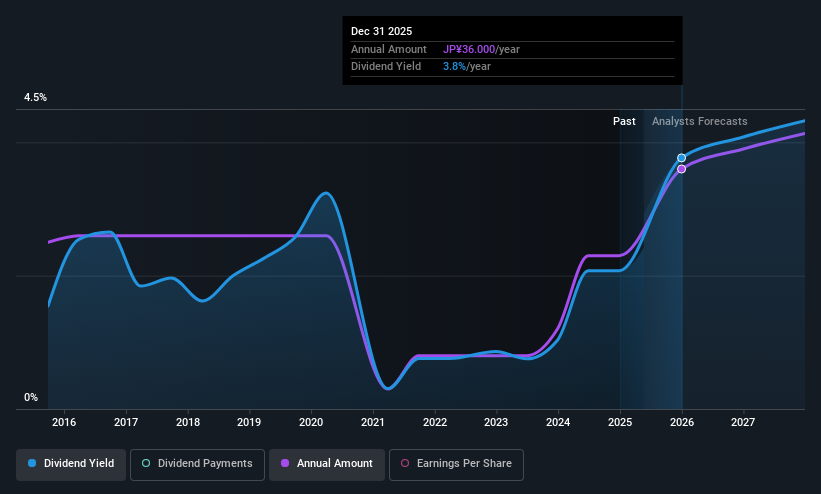Click the 4.5% y-axis label
Viewport: 821px width, 494px height.
coord(35,97)
